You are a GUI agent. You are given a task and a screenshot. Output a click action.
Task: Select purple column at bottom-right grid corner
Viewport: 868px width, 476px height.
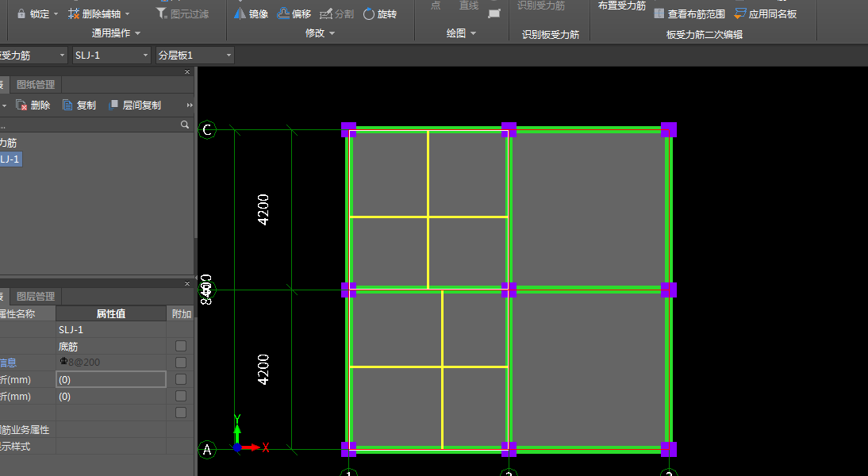[669, 449]
